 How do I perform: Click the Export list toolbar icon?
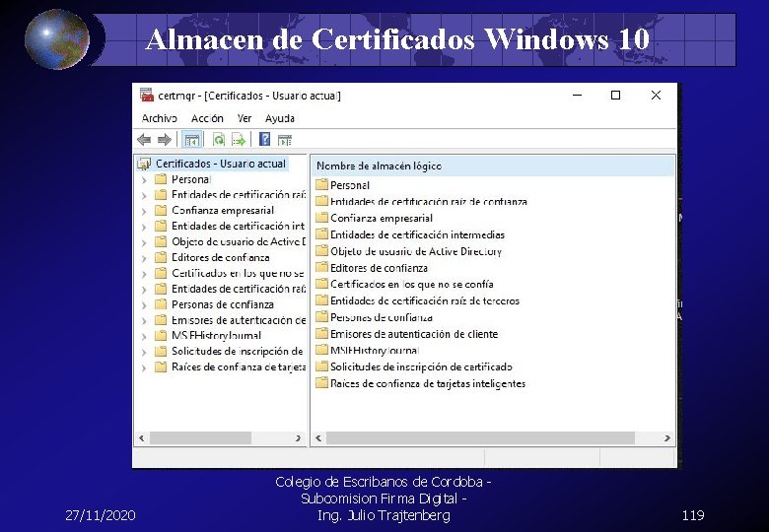239,140
